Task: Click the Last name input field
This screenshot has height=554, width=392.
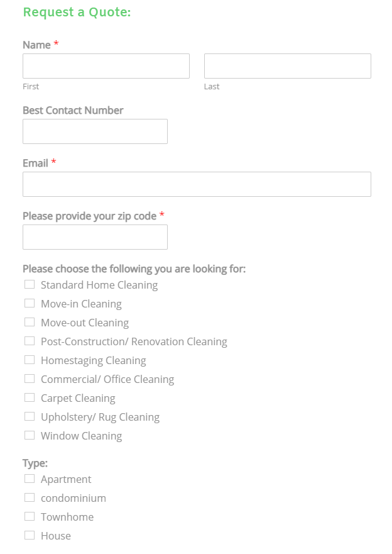Action: coord(287,66)
